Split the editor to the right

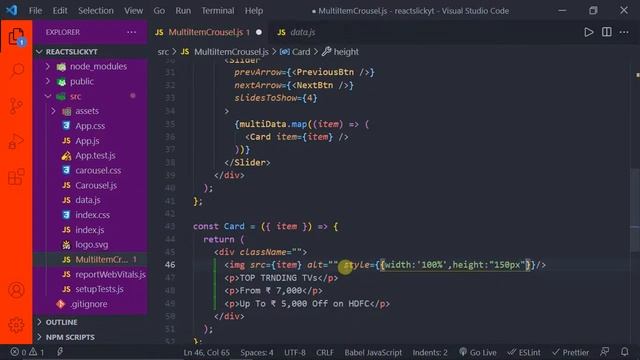pyautogui.click(x=607, y=32)
